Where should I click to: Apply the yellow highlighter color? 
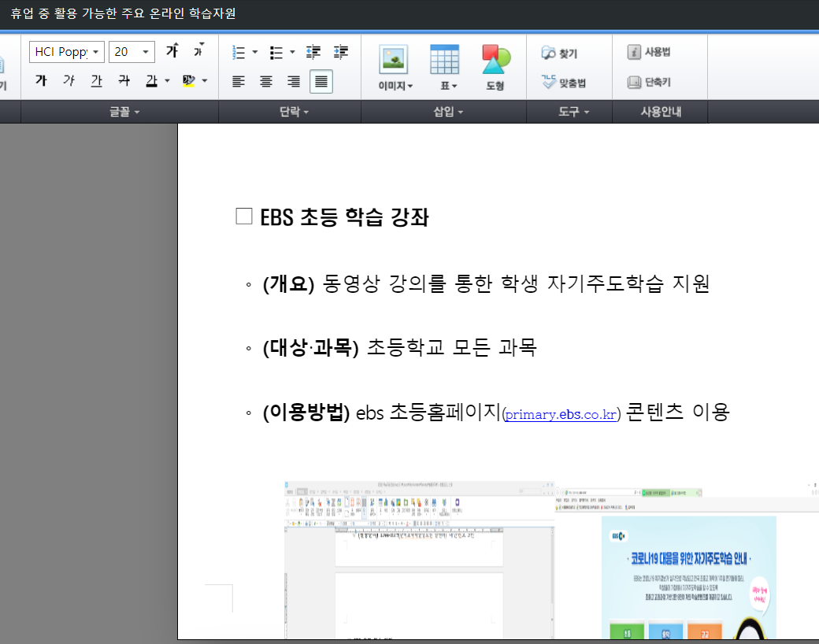click(x=188, y=80)
